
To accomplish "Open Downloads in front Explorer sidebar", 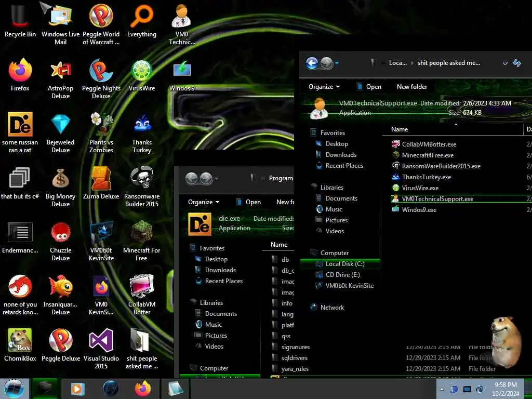I will click(341, 155).
